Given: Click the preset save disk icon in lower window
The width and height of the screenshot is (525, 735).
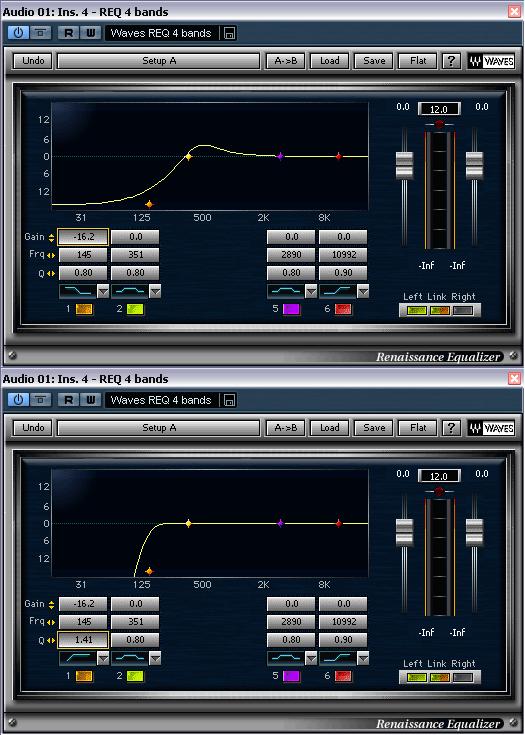Looking at the screenshot, I should [229, 400].
